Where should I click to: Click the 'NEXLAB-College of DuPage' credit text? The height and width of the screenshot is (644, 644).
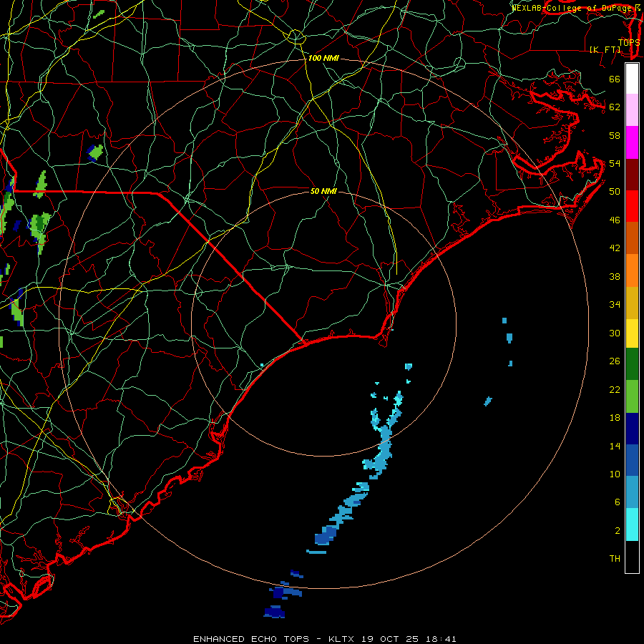[573, 7]
